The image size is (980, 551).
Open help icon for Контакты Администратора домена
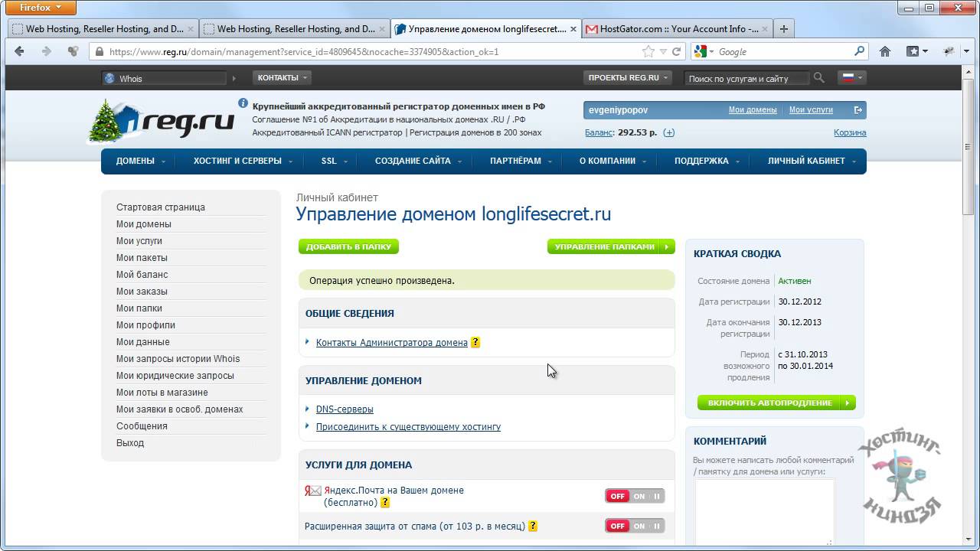[x=475, y=343]
